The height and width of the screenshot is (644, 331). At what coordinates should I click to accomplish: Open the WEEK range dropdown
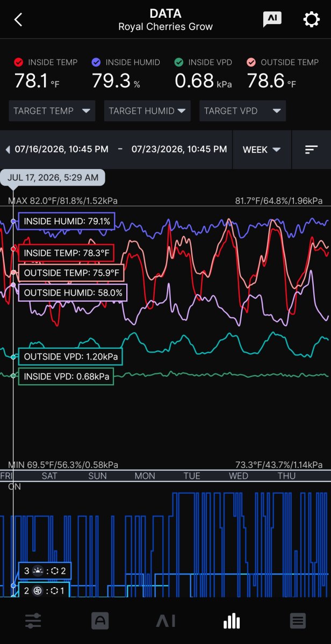[262, 150]
